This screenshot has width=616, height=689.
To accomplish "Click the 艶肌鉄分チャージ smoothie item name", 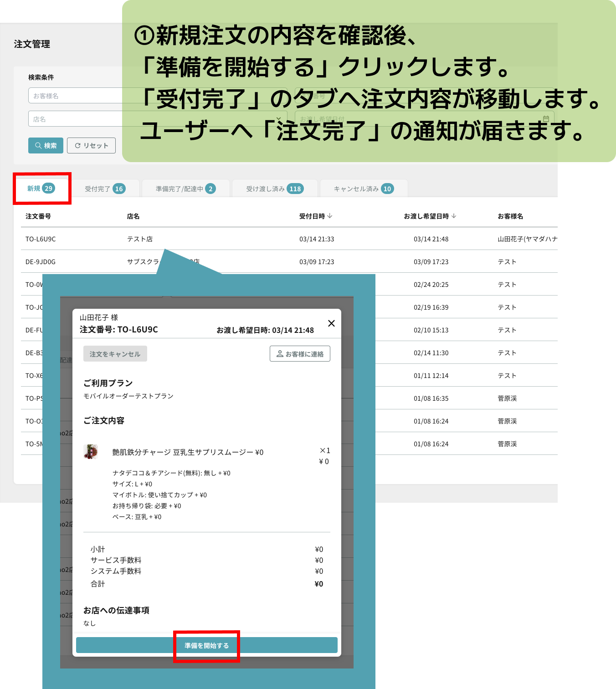I will pos(188,452).
